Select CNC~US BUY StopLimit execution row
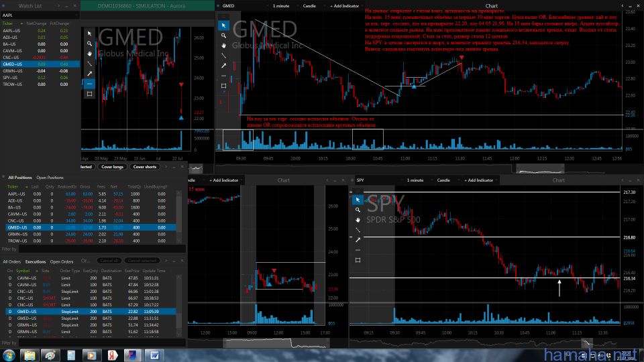The width and height of the screenshot is (644, 362). point(91,292)
